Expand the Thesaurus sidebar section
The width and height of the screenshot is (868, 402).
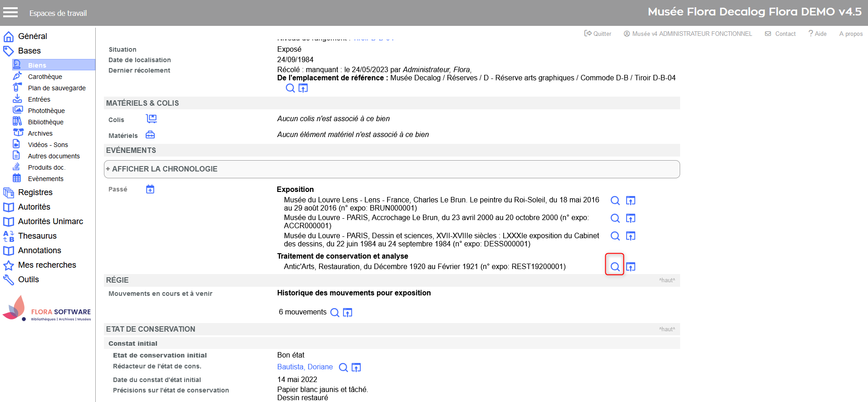(x=37, y=236)
